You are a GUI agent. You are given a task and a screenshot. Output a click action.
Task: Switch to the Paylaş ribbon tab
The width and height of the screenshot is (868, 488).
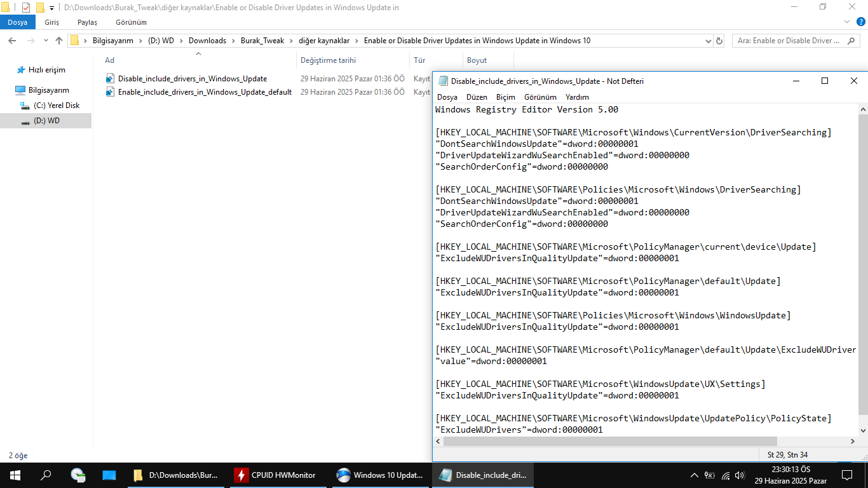(87, 22)
